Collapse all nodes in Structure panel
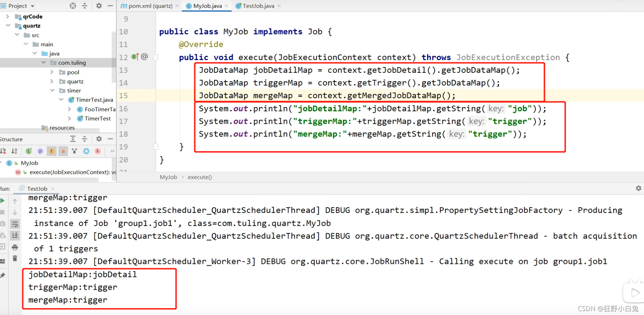The width and height of the screenshot is (644, 315). pyautogui.click(x=85, y=139)
